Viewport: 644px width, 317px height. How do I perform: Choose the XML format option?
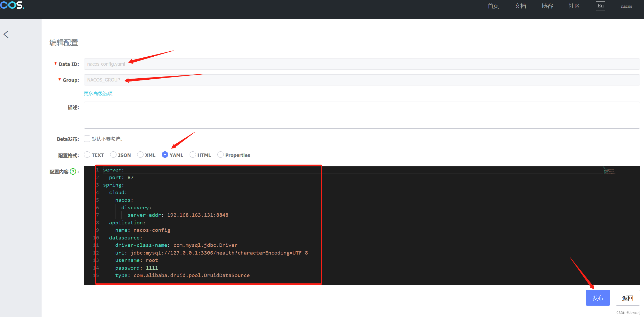click(x=140, y=155)
